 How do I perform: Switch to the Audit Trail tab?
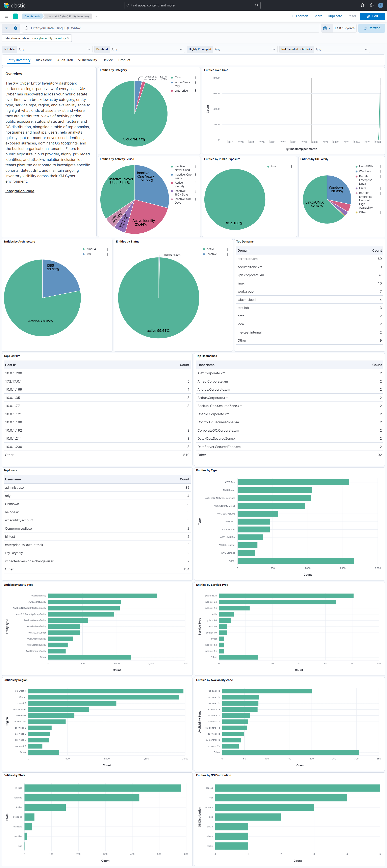coord(65,60)
